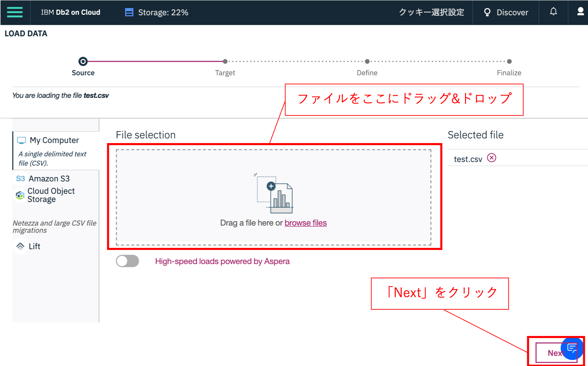Screen dimensions: 588x366
Task: Click the Finalize step marker
Action: (x=509, y=61)
